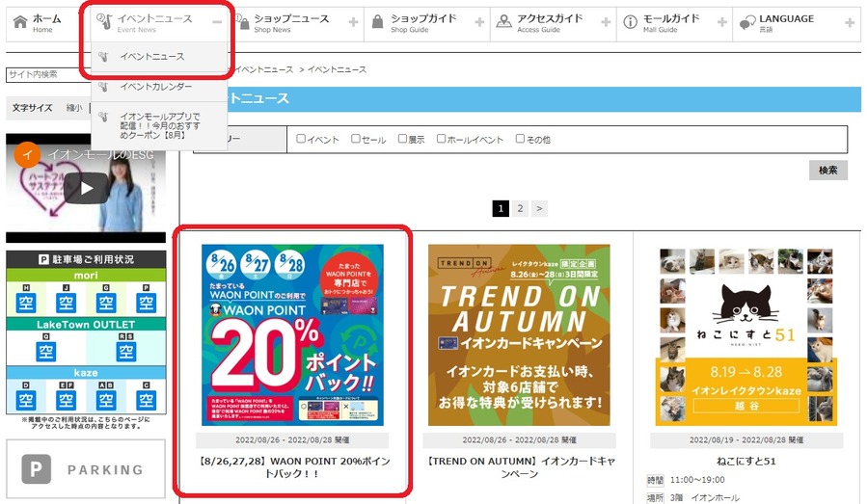The width and height of the screenshot is (868, 504).
Task: Open the ショップニュース Shop News menu
Action: (x=291, y=23)
